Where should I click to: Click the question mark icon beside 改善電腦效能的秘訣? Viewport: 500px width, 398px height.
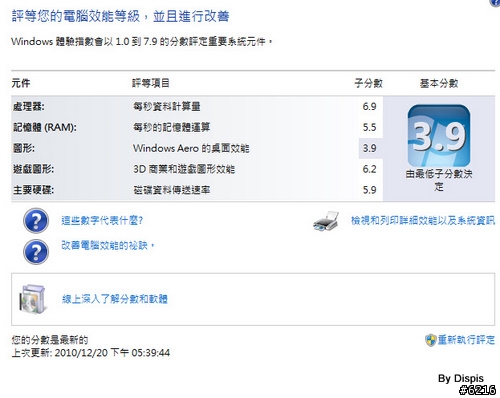coord(36,252)
